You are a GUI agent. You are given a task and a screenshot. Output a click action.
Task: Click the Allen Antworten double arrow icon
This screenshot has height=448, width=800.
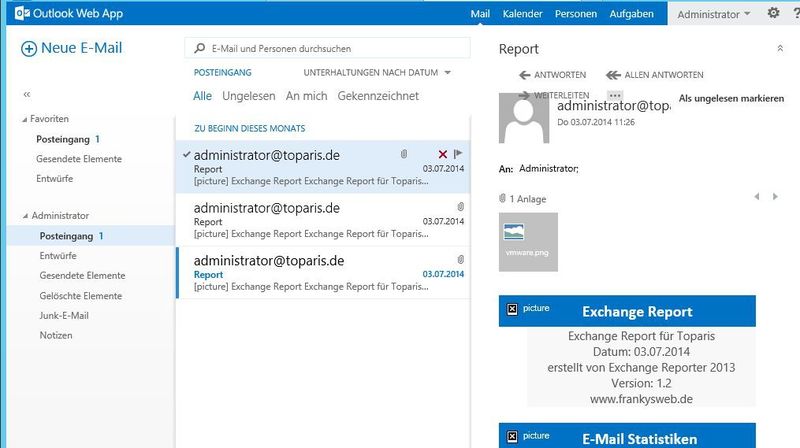[x=613, y=75]
